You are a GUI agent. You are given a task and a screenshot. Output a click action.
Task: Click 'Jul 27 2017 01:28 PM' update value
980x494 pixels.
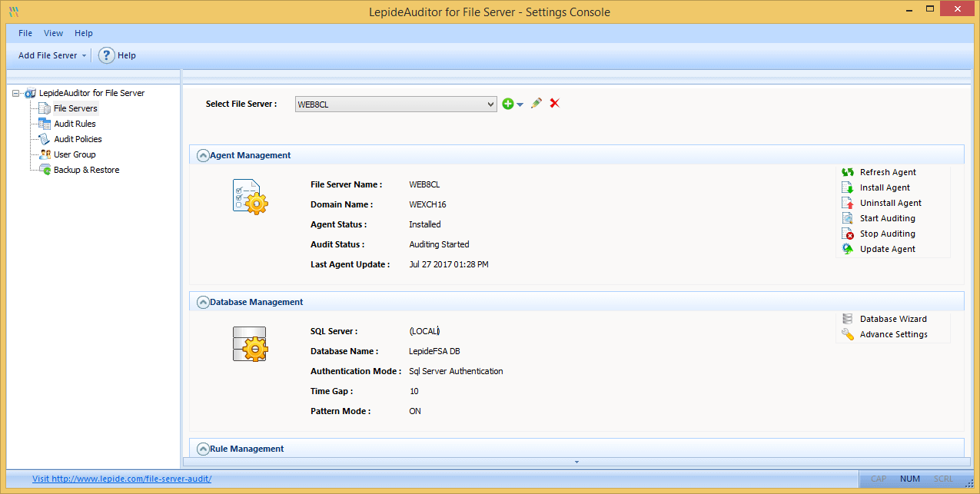[449, 264]
